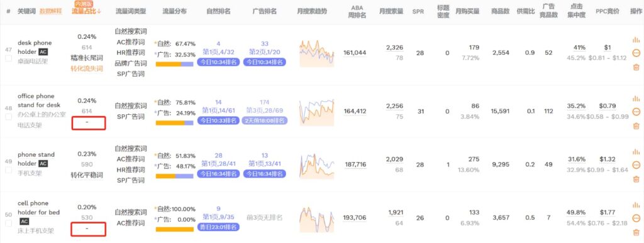Viewport: 644px width, 243px height.
Task: Click 今日10:33排名 button for office phone stand
Action: [218, 121]
